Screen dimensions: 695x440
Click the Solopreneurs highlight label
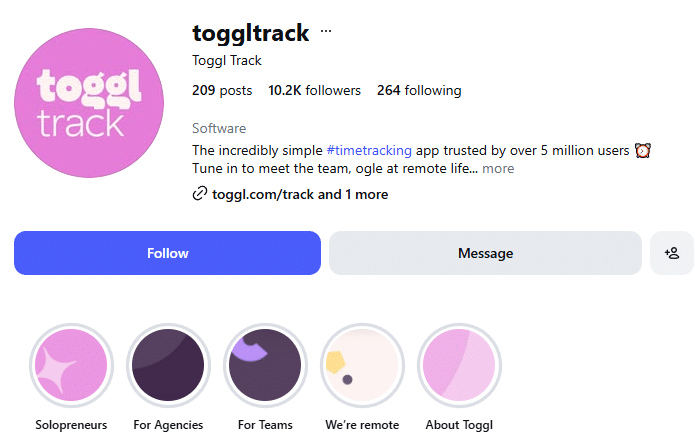[71, 425]
